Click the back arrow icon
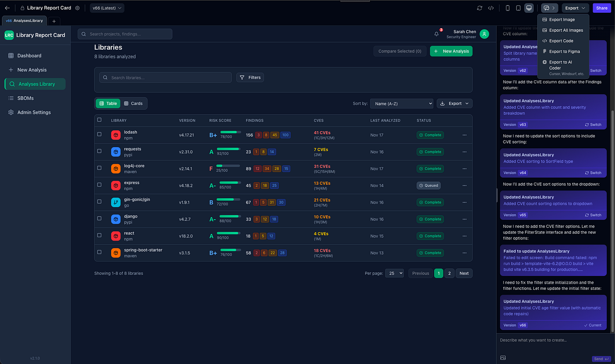This screenshot has height=364, width=615. click(x=7, y=8)
